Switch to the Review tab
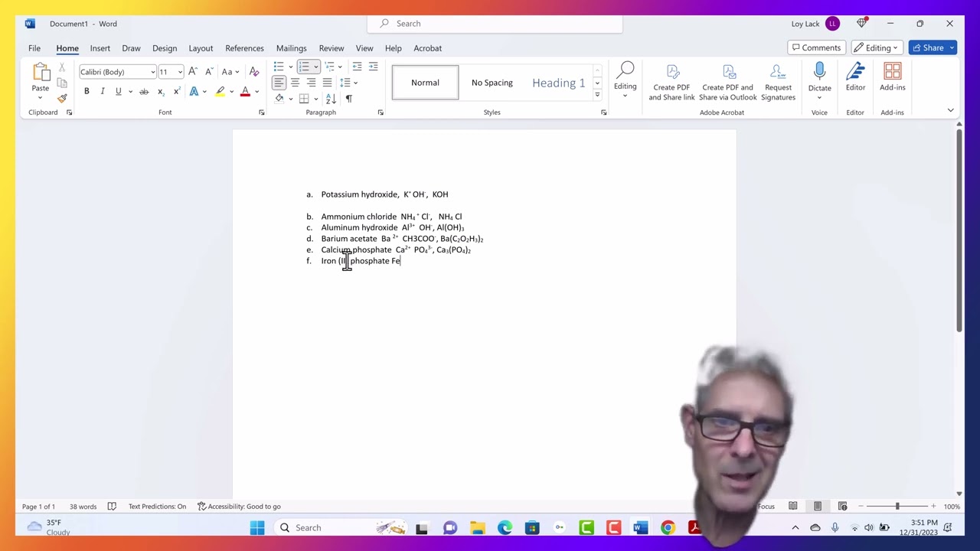 point(332,47)
